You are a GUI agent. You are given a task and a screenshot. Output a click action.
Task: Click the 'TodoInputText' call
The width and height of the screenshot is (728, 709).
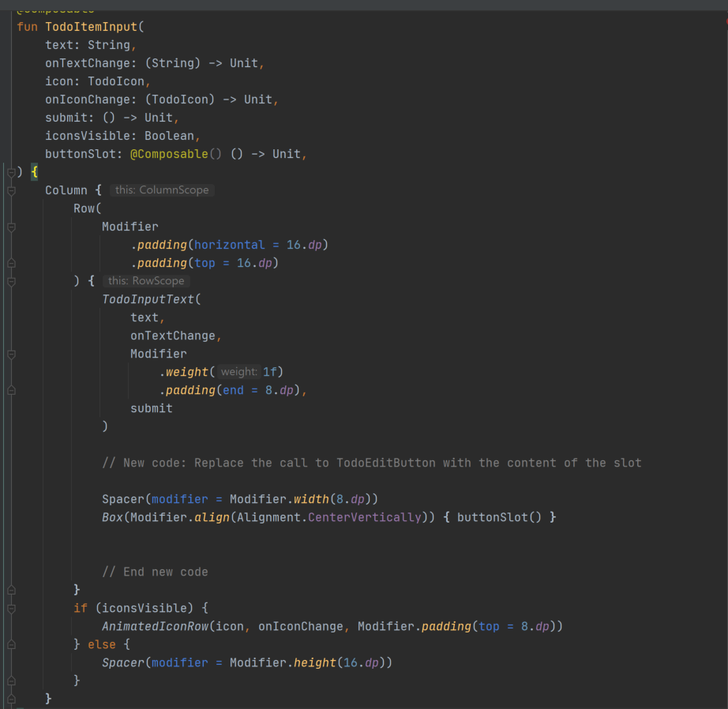click(148, 299)
